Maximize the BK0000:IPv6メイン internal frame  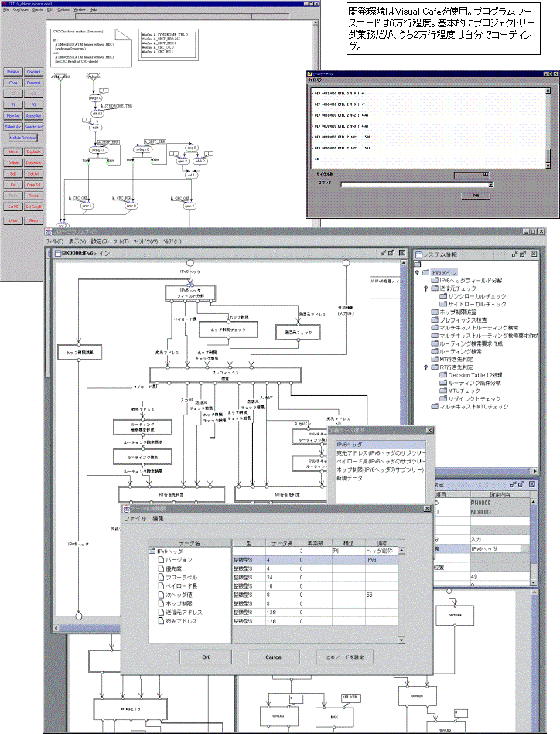(x=392, y=253)
